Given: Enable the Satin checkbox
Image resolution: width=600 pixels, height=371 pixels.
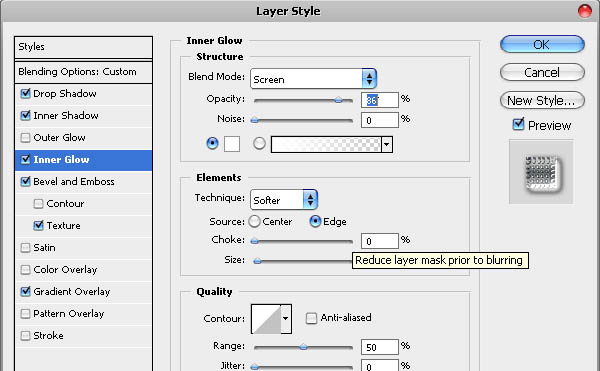Looking at the screenshot, I should (25, 247).
